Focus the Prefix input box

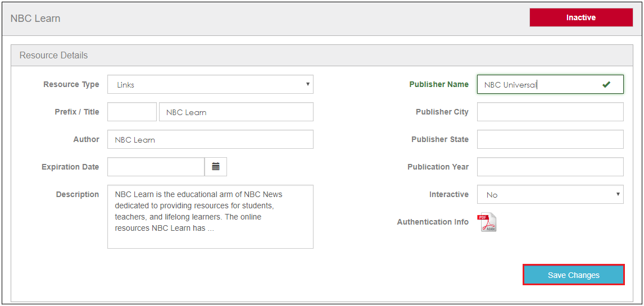(132, 112)
